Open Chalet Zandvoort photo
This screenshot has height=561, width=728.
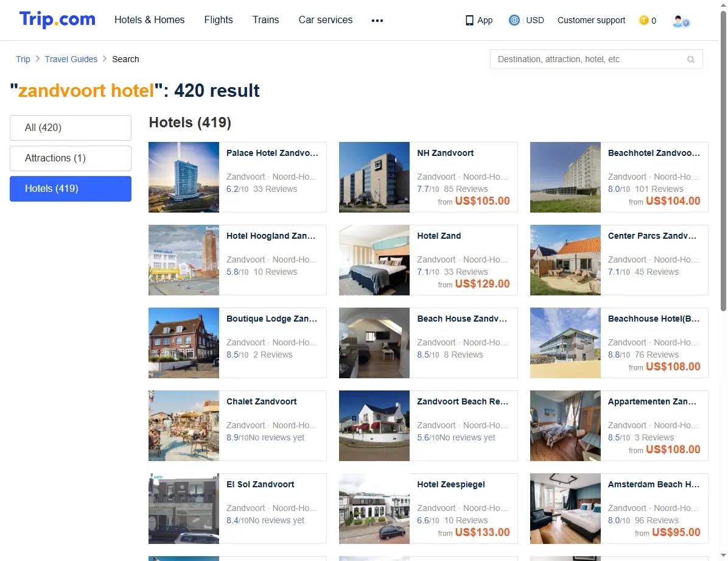click(x=184, y=426)
